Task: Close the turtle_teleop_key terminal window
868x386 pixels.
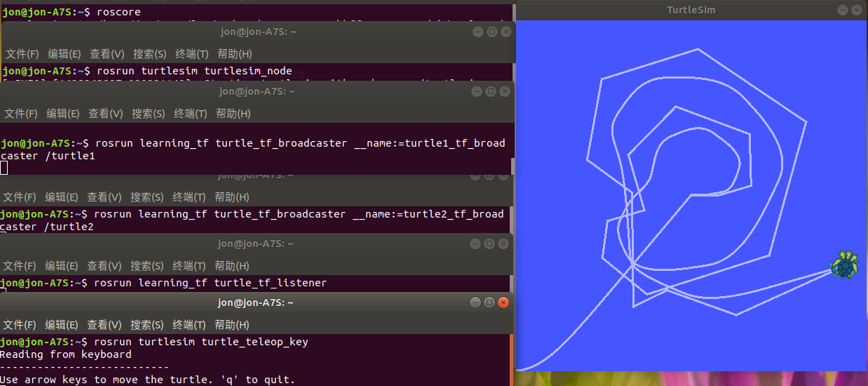Action: [x=503, y=302]
